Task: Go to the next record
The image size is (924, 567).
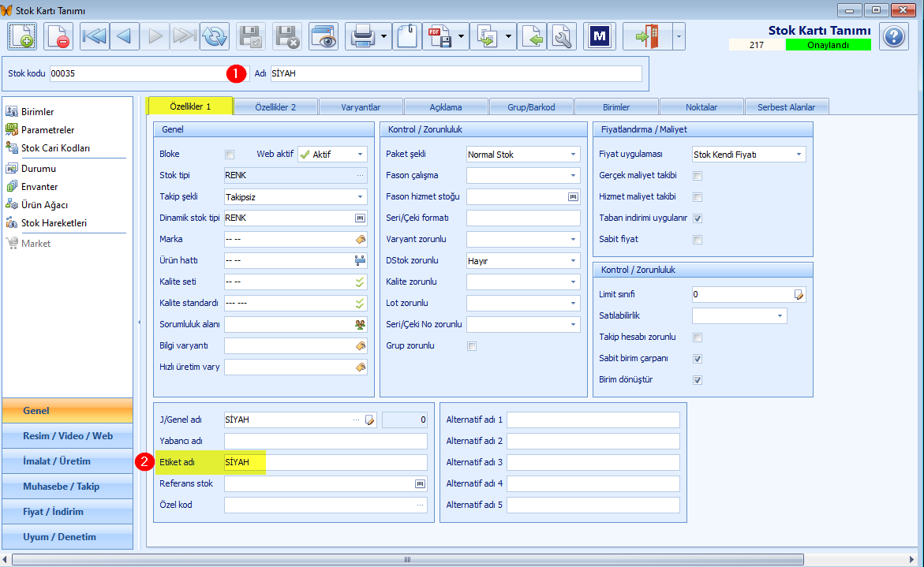Action: 155,36
